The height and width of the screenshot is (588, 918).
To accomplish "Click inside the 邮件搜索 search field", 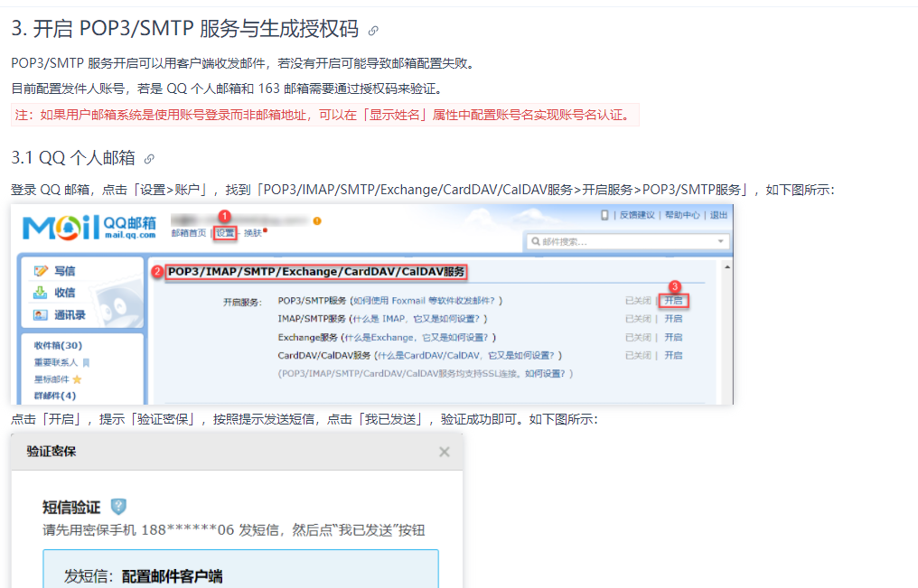I will tap(626, 241).
